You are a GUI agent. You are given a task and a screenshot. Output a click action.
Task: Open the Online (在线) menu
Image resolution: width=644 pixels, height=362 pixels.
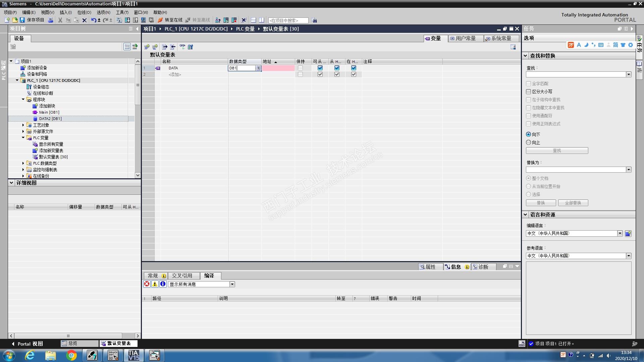pos(84,12)
